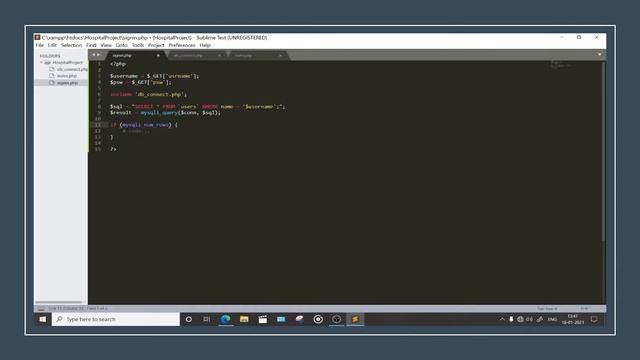Viewport: 640px width, 360px height.
Task: Place cursor on the $psw line
Action: click(141, 82)
